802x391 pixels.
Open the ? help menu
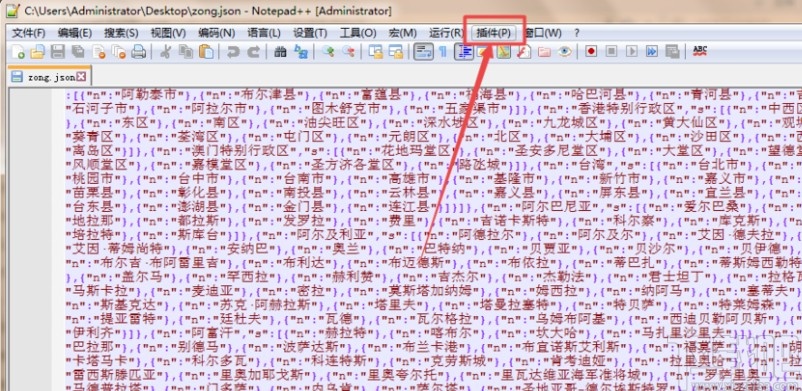click(x=577, y=33)
